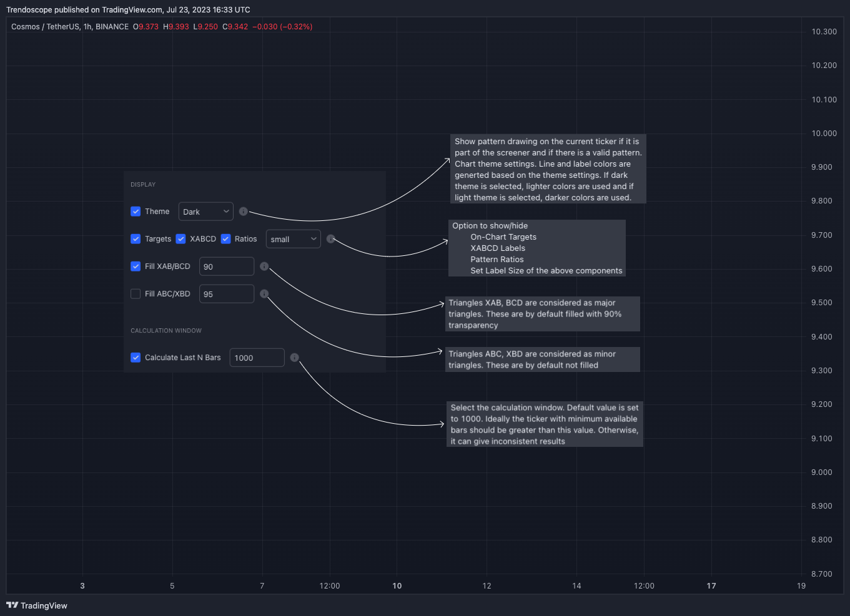Click the info icon beside Calculate Last N Bars
This screenshot has height=616, width=850.
coord(295,358)
